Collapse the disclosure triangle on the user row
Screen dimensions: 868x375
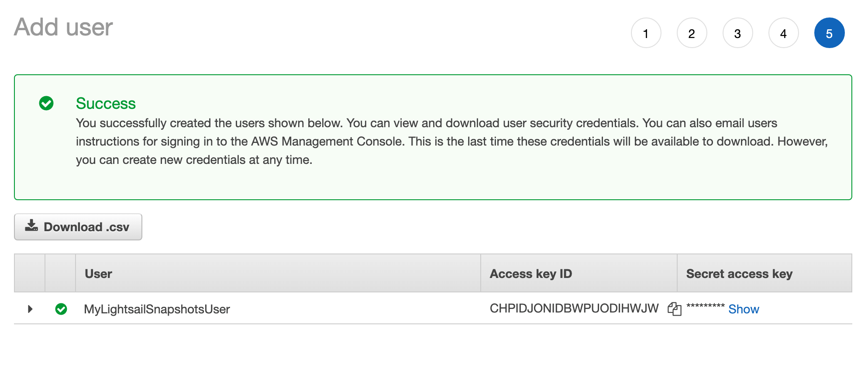tap(30, 309)
